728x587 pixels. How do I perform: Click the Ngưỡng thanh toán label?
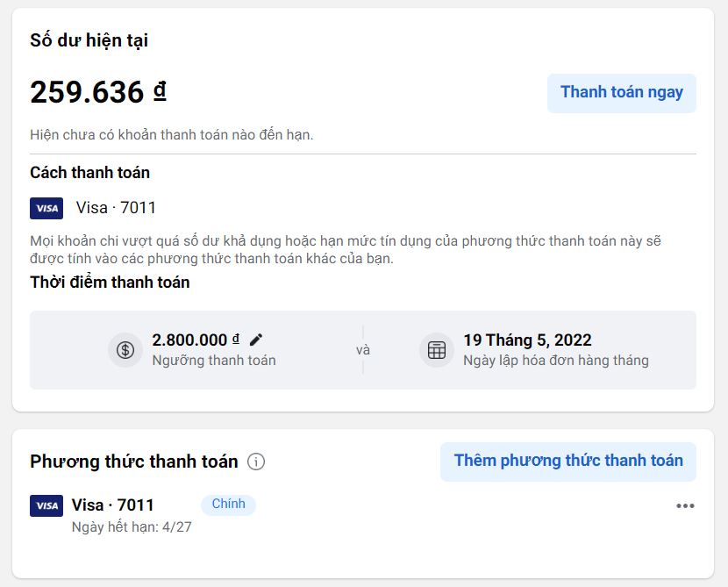pyautogui.click(x=214, y=361)
